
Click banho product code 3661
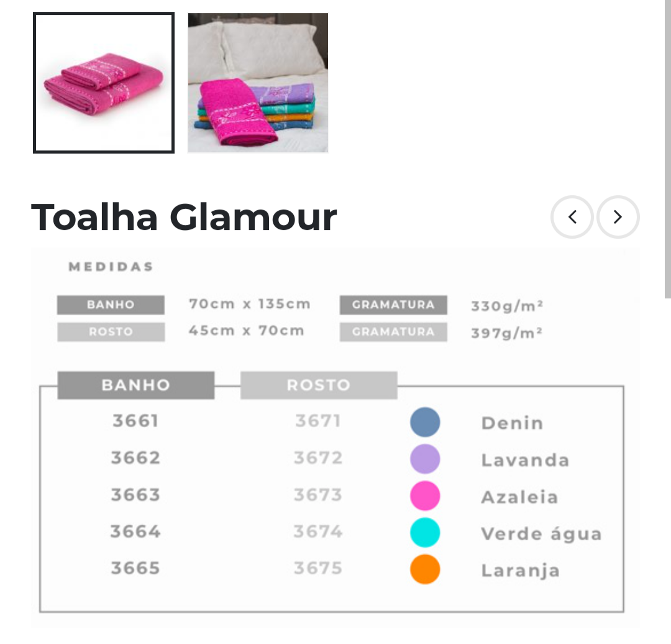pyautogui.click(x=135, y=421)
